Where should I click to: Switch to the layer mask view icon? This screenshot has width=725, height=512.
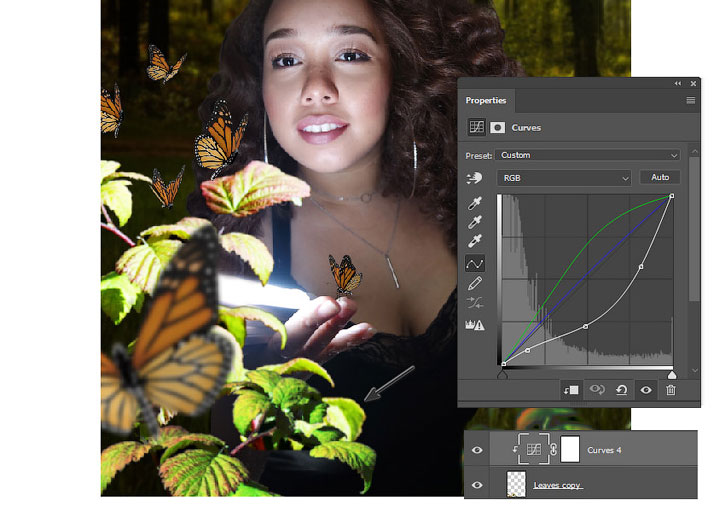point(497,127)
